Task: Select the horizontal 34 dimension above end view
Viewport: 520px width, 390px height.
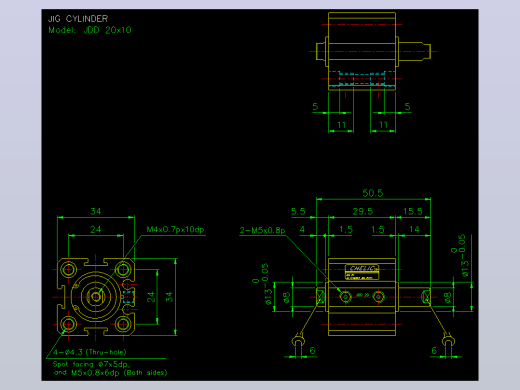Action: coord(96,211)
